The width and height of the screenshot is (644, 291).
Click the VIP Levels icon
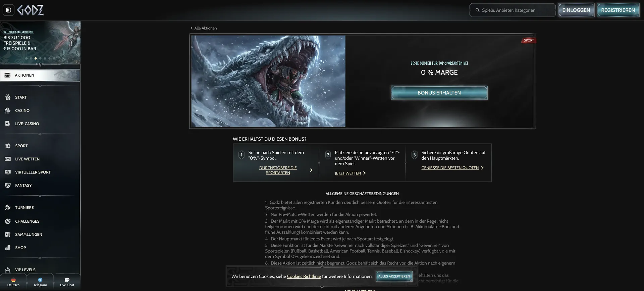[8, 270]
